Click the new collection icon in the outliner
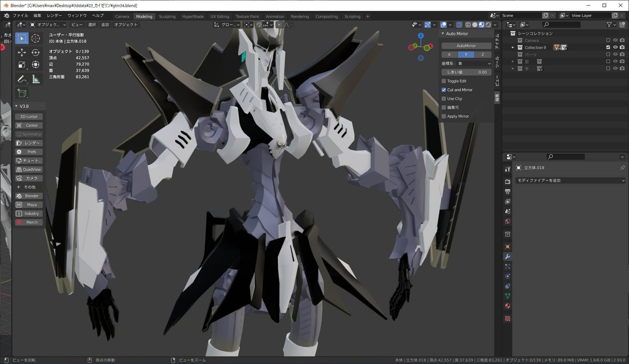This screenshot has width=629, height=364. 622,25
